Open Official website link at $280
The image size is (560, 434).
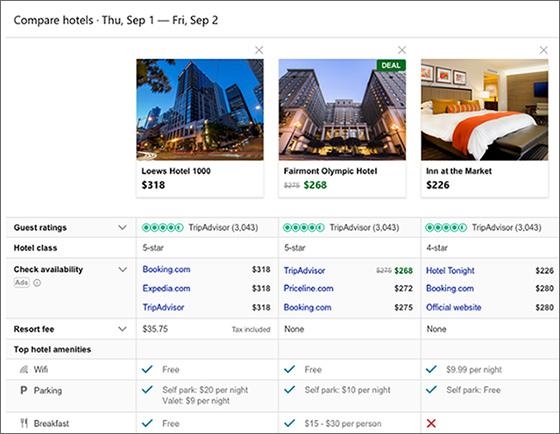click(x=454, y=307)
